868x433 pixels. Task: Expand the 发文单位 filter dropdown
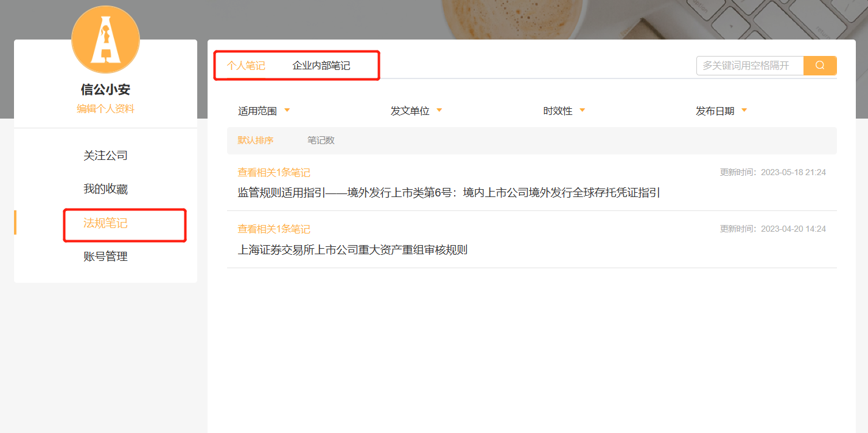tap(417, 111)
